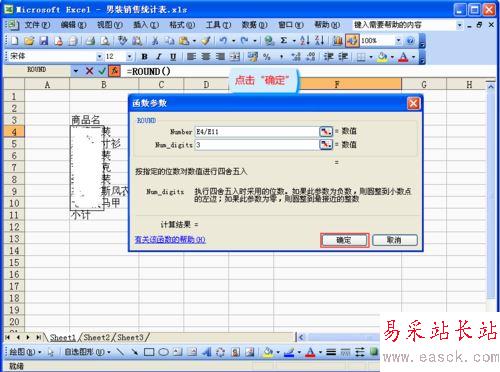Sort ascending with the A-Z icon

click(x=304, y=41)
